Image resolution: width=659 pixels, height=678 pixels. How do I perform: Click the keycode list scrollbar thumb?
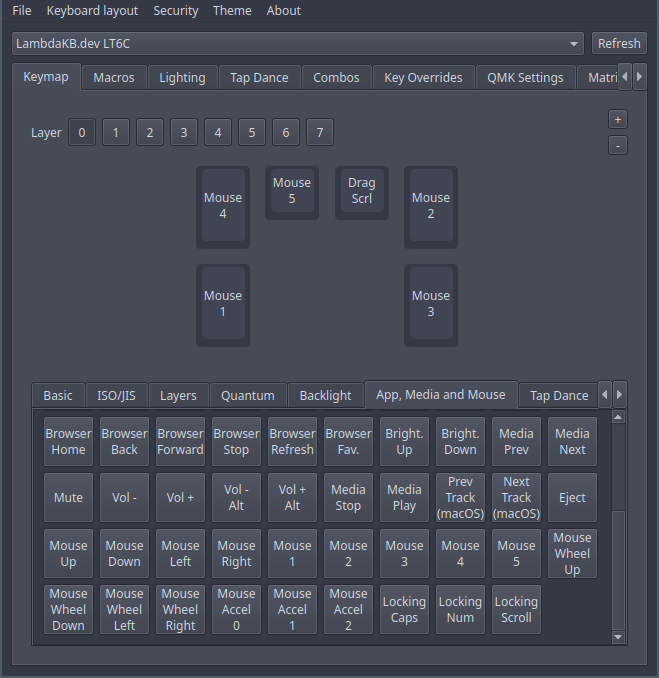click(x=618, y=569)
